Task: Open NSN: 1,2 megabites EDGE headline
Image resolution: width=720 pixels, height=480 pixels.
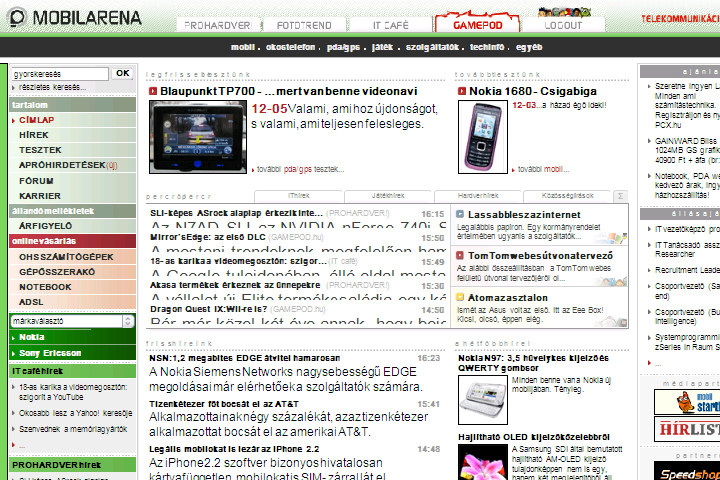Action: pyautogui.click(x=245, y=358)
